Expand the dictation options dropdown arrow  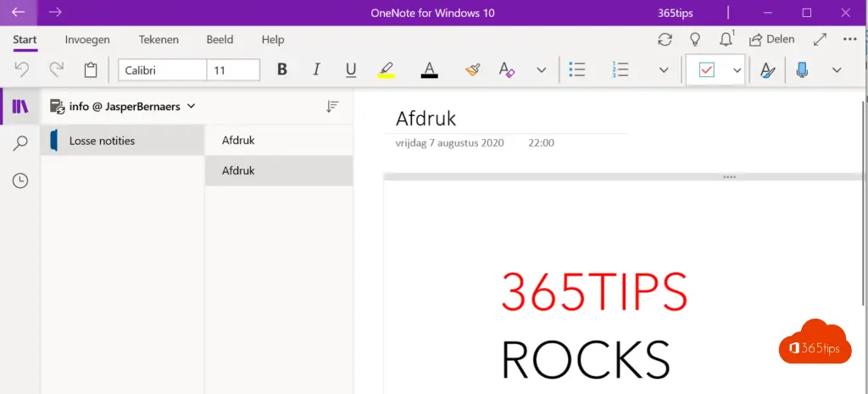tap(837, 70)
